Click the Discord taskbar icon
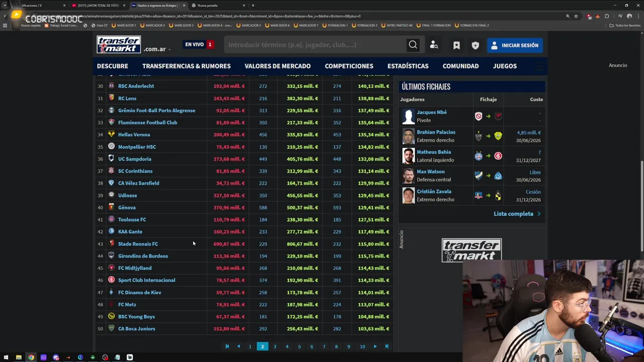 click(56, 357)
